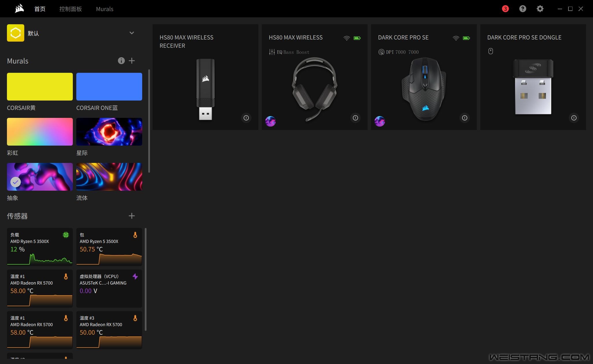593x364 pixels.
Task: Click the mural badge on HS80 headset card
Action: pyautogui.click(x=270, y=121)
